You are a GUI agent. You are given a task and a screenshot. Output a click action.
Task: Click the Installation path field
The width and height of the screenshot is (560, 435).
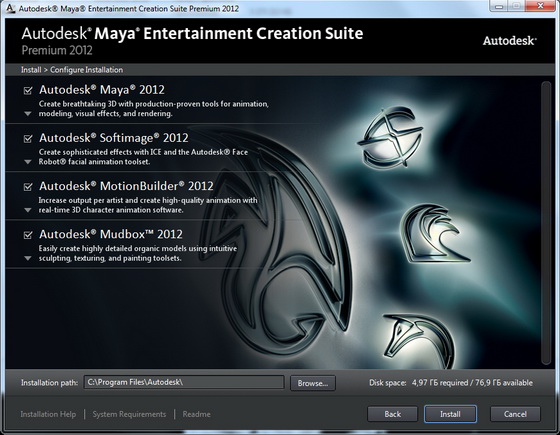[x=184, y=382]
